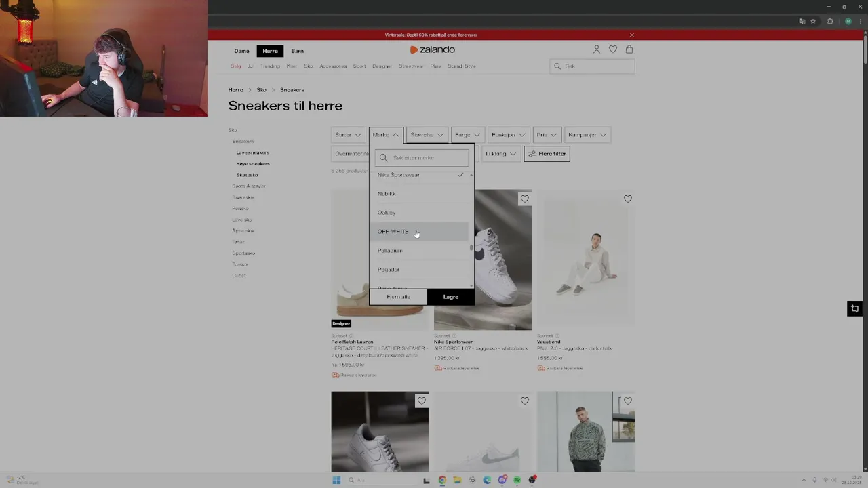The width and height of the screenshot is (868, 488).
Task: Open the Streetwear menu item
Action: point(411,66)
